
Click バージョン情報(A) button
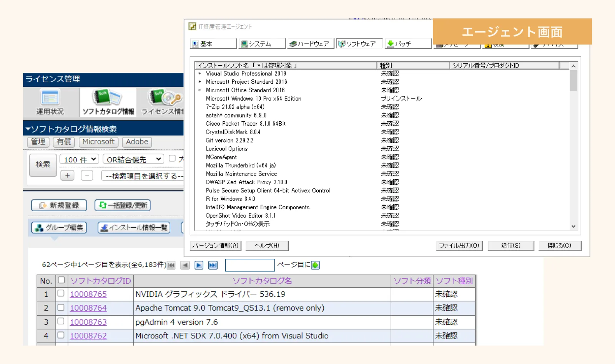coord(216,246)
